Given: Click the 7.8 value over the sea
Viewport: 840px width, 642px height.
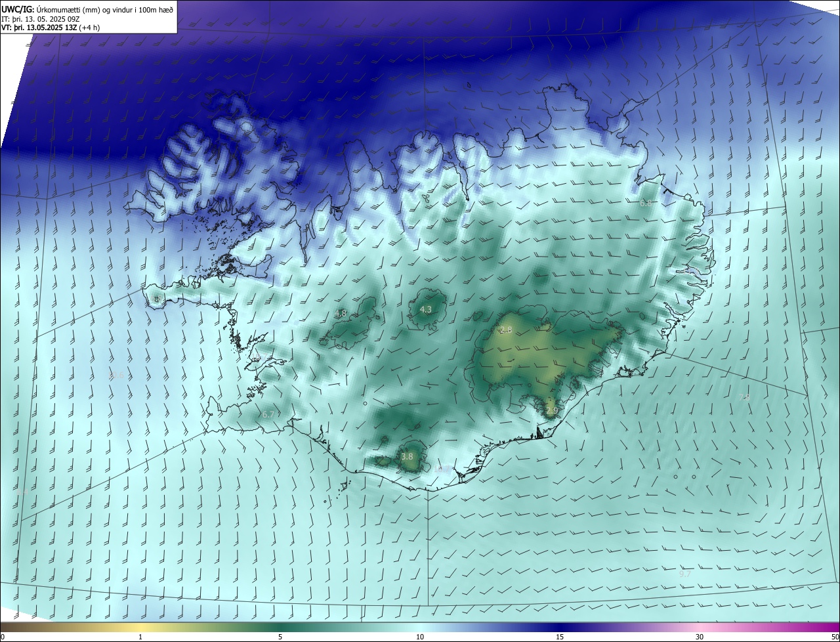Looking at the screenshot, I should [744, 398].
